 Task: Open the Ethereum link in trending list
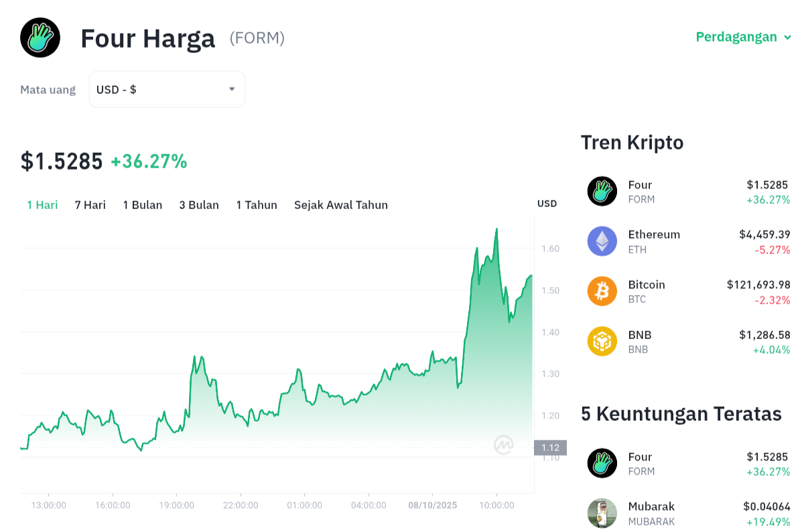[654, 235]
